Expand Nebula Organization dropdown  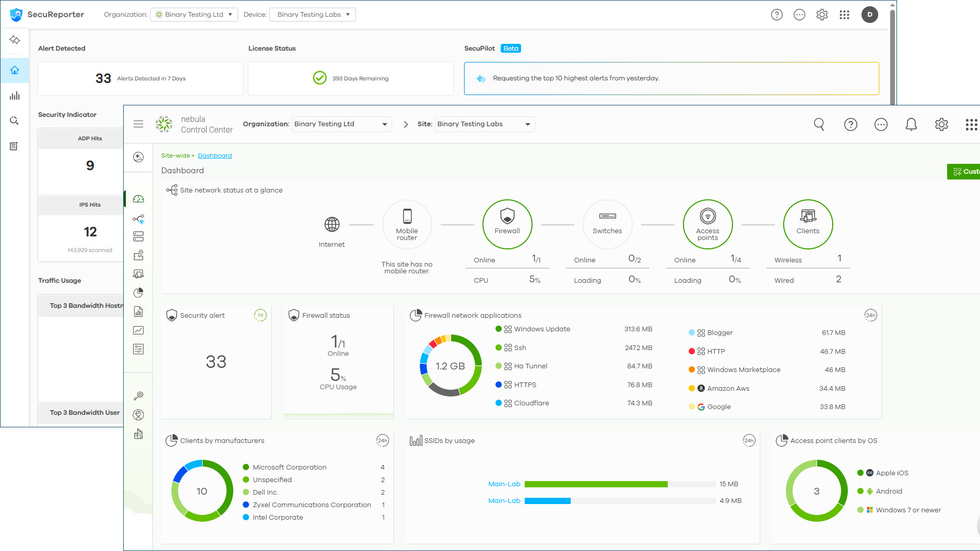point(341,124)
